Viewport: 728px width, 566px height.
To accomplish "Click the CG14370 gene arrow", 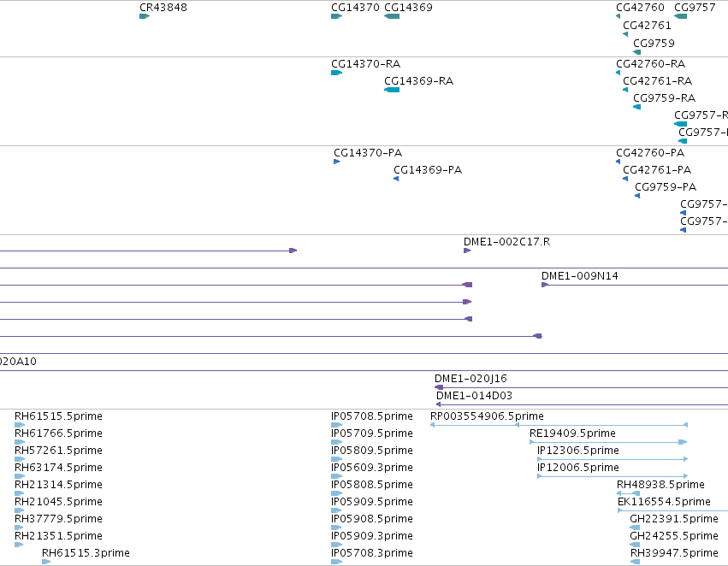I will pyautogui.click(x=336, y=16).
